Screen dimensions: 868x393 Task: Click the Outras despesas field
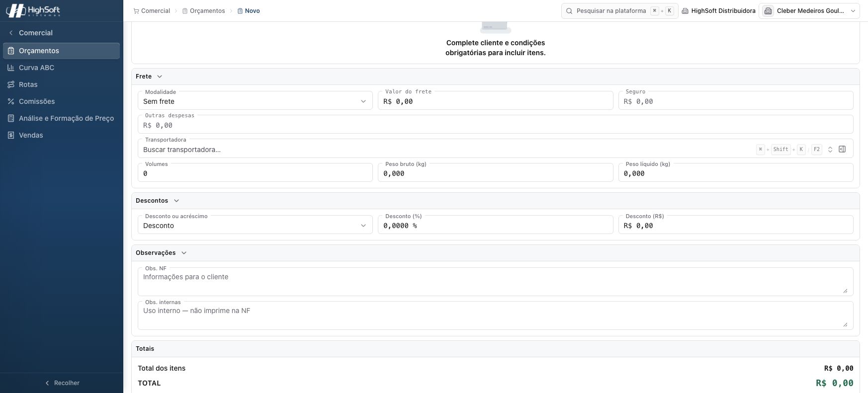(x=496, y=125)
